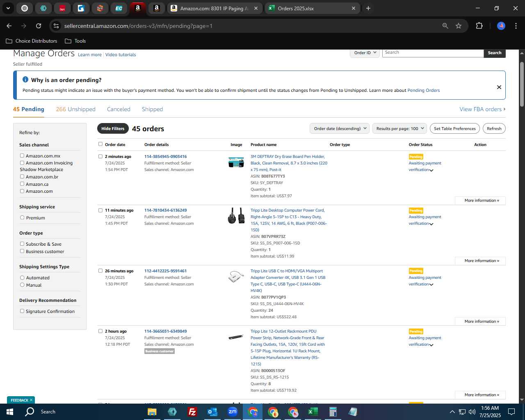Open the Order ID search type dropdown
This screenshot has width=525, height=420.
pyautogui.click(x=365, y=53)
